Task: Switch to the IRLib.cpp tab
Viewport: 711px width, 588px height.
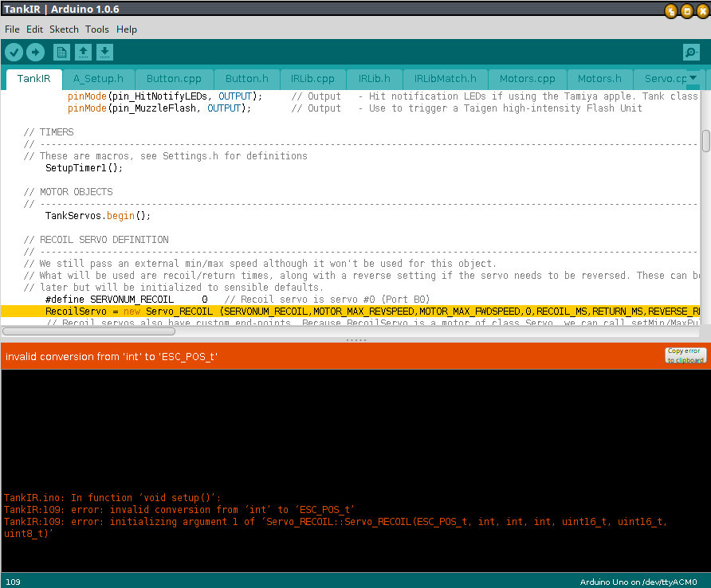Action: tap(312, 79)
